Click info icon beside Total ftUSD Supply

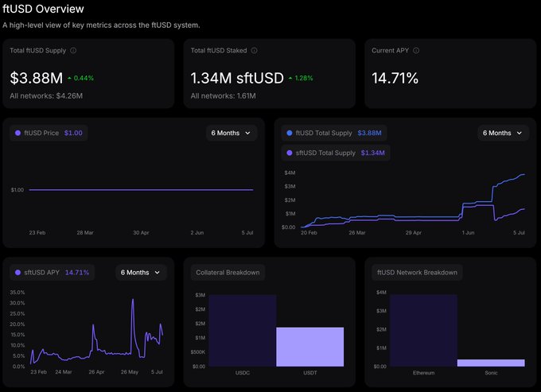(x=73, y=50)
